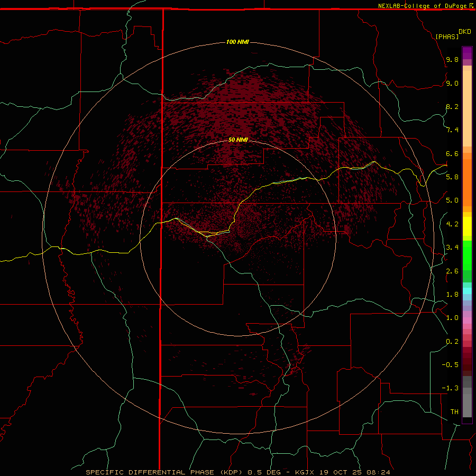This screenshot has width=476, height=476.
Task: Click the 5.8 scale value
Action: tap(452, 177)
